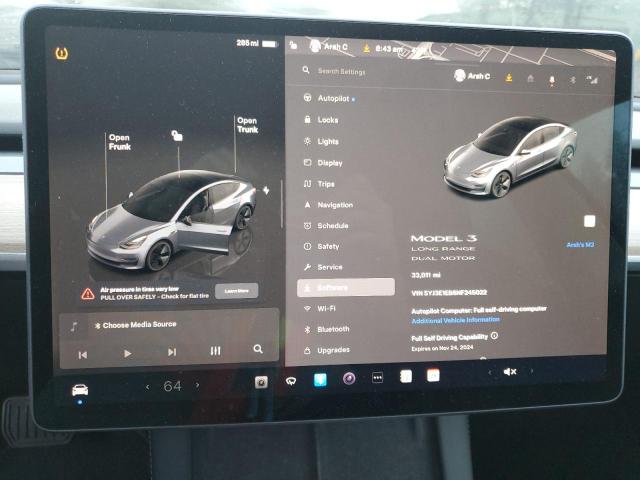The image size is (640, 480).
Task: Click the Search Settings field
Action: [341, 71]
